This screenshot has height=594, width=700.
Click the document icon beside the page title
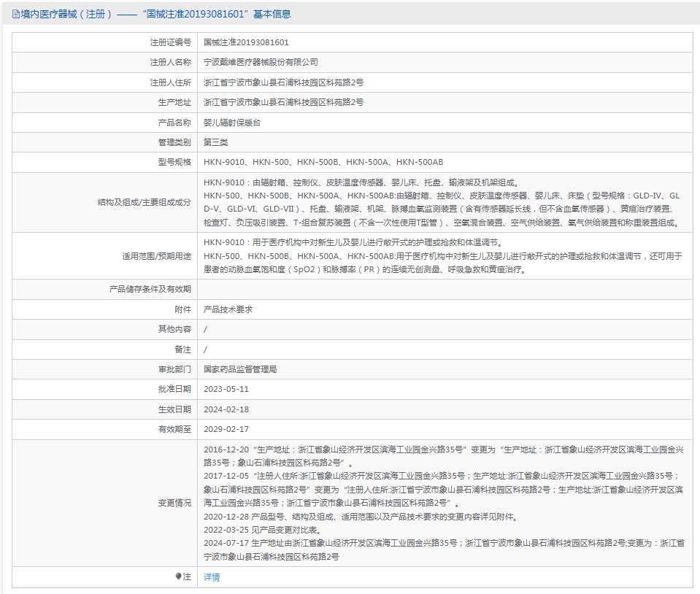(15, 15)
